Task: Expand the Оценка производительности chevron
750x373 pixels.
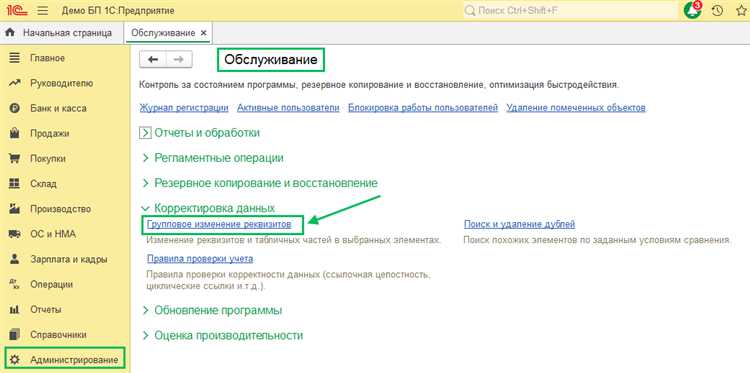Action: [x=146, y=335]
